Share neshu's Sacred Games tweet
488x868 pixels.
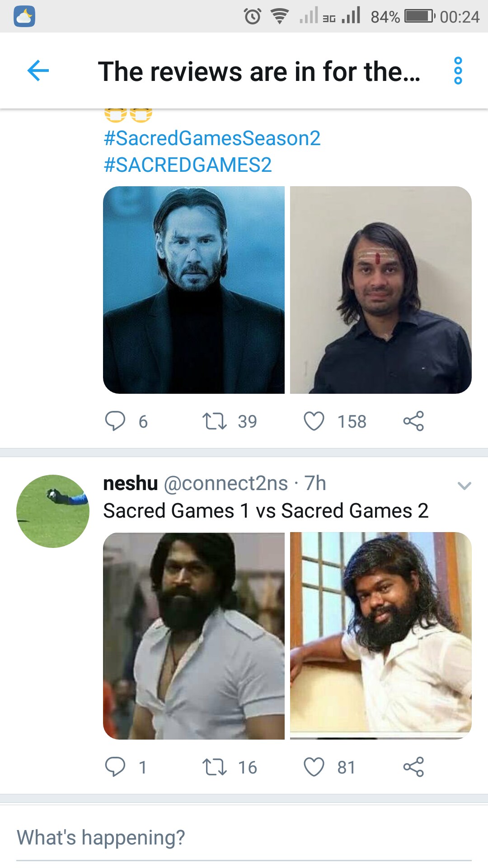pos(413,767)
